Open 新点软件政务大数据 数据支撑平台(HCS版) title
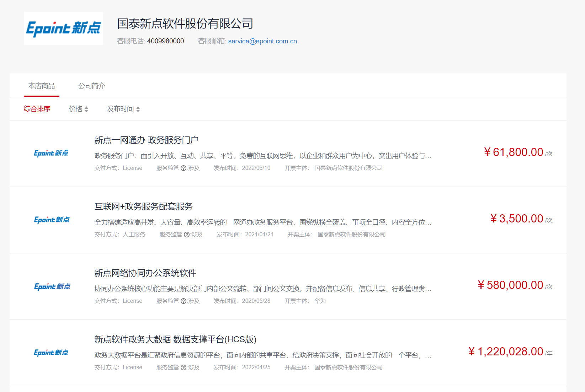 (x=175, y=339)
